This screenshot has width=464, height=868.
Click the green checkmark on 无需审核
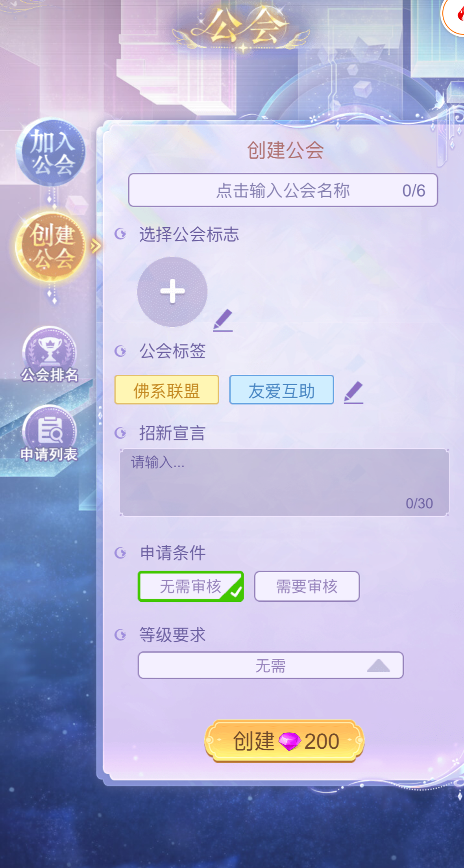236,592
